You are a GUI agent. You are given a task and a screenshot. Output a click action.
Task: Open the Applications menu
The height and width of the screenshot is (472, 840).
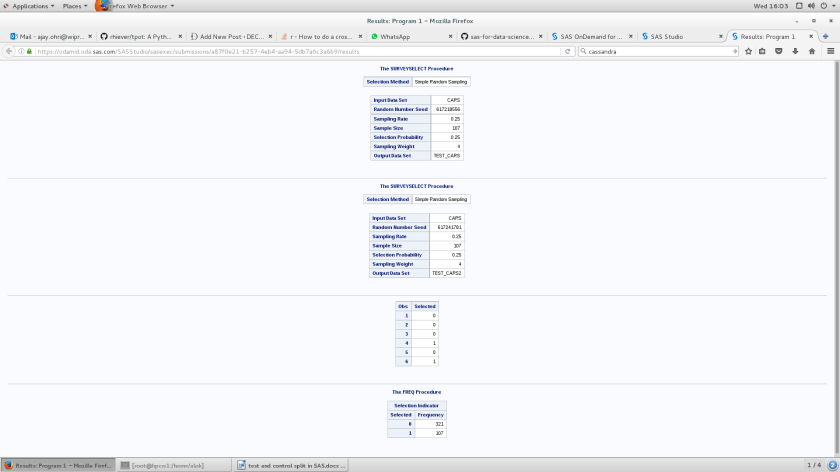(x=29, y=6)
